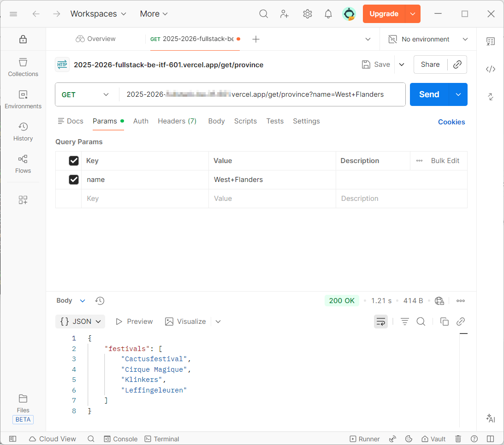Open the JSON format dropdown in the response
Image resolution: width=504 pixels, height=445 pixels.
pyautogui.click(x=80, y=322)
